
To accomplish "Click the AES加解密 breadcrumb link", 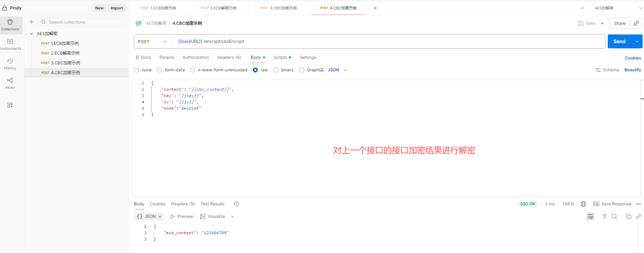I will pyautogui.click(x=156, y=23).
